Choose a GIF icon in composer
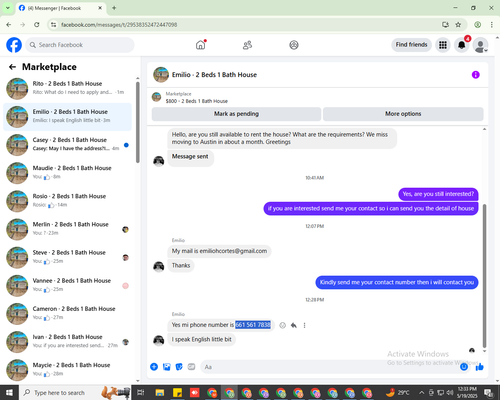Viewport: 500px width, 400px height. (191, 367)
